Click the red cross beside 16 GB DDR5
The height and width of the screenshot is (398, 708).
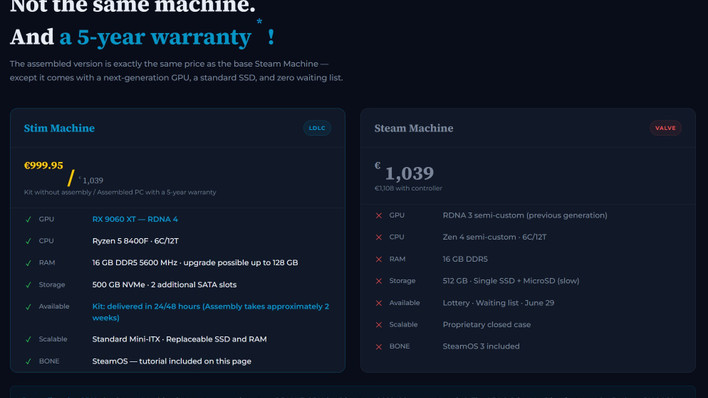[379, 259]
